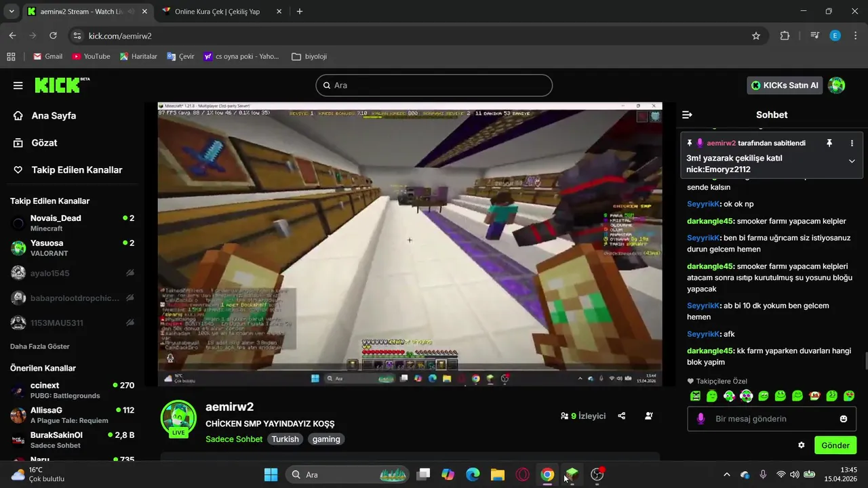Open a new browser tab
The width and height of the screenshot is (868, 488).
tap(300, 12)
